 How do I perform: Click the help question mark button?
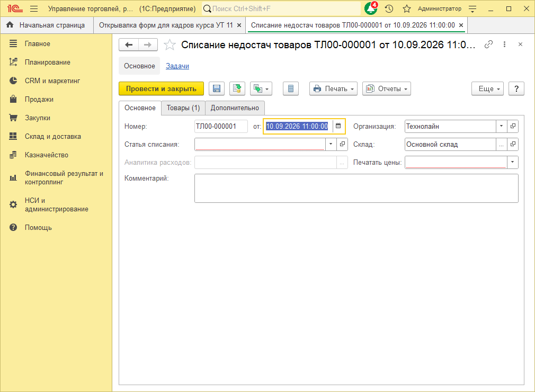pos(516,88)
